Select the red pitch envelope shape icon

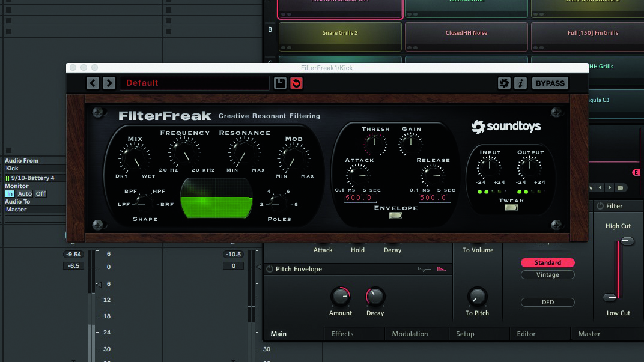[x=441, y=269]
